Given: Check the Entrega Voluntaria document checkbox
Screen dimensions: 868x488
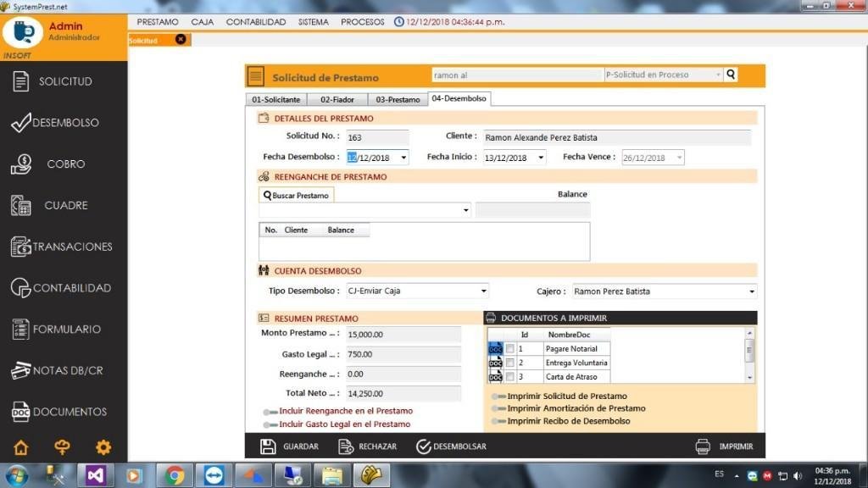Looking at the screenshot, I should pos(509,363).
